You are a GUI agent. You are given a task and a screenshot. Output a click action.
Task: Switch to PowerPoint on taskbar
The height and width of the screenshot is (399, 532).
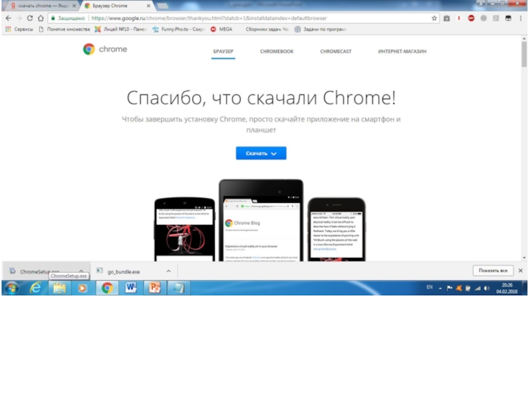point(154,288)
